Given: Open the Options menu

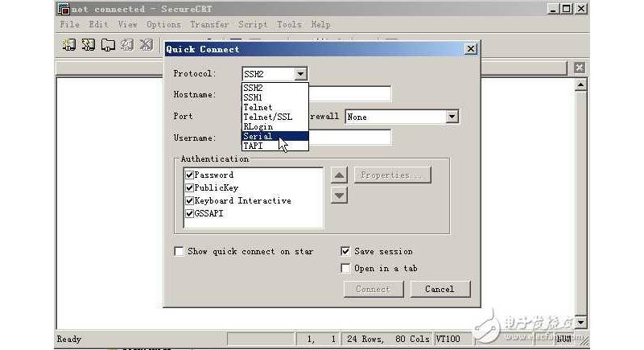Looking at the screenshot, I should click(163, 25).
